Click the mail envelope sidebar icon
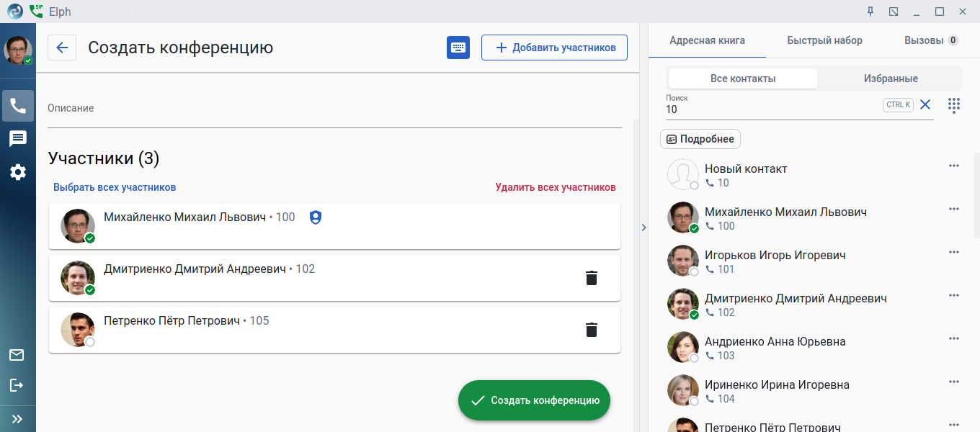This screenshot has width=980, height=432. pos(17,354)
